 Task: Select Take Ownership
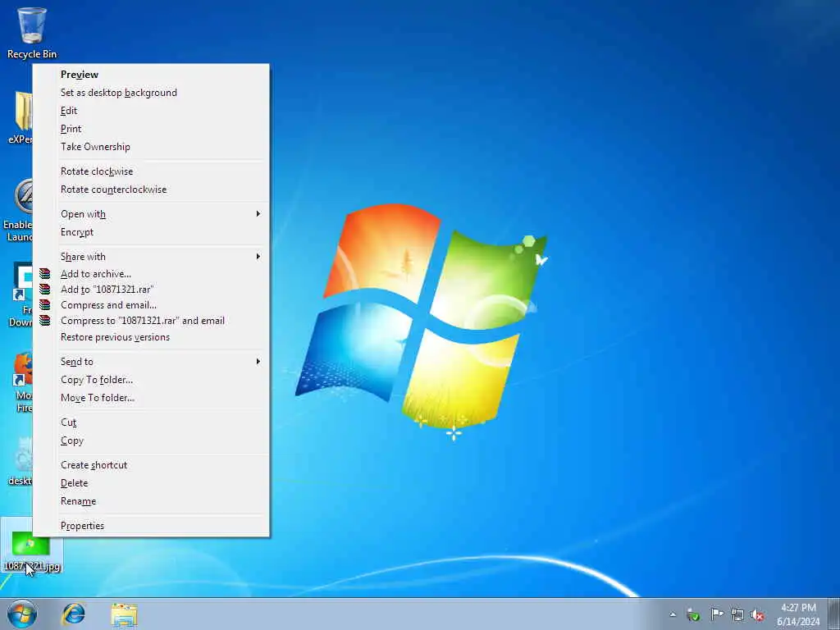151,147
